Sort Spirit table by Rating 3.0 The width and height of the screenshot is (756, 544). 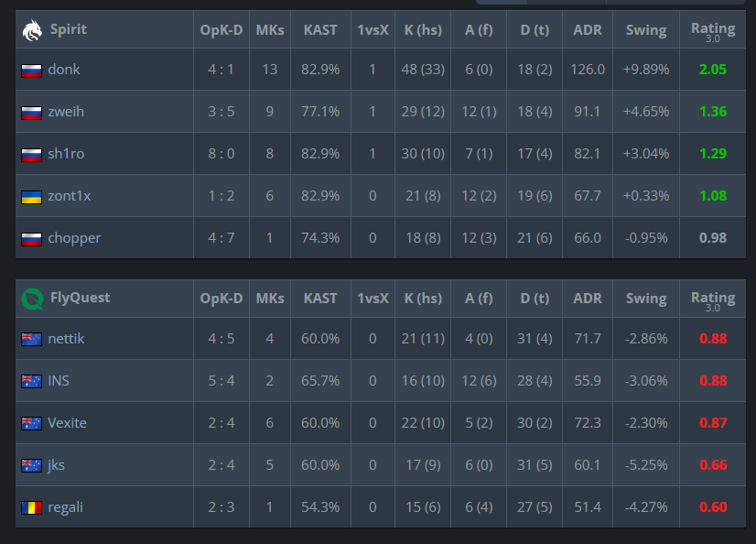(x=713, y=30)
